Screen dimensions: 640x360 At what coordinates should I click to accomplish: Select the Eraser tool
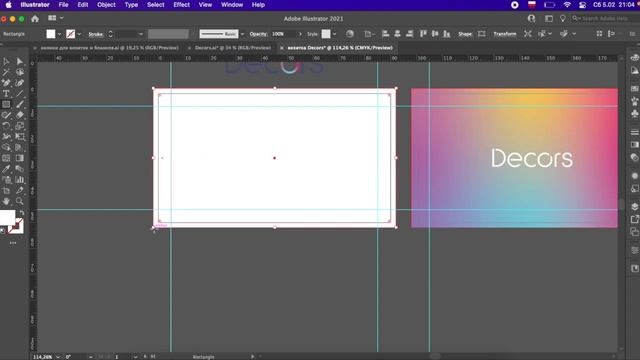point(19,115)
